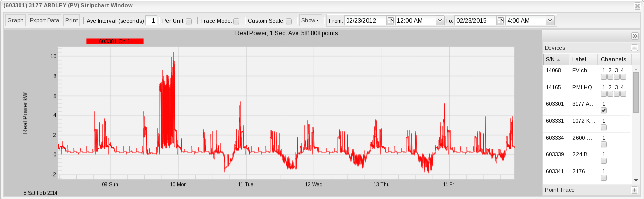The width and height of the screenshot is (644, 199).
Task: Click the devices list scroll down arrow
Action: [636, 179]
